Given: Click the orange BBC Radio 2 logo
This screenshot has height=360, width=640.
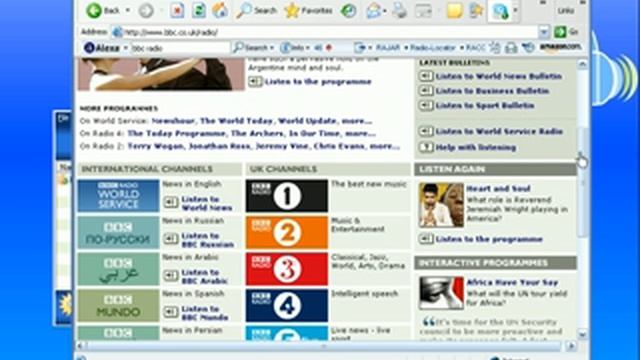Looking at the screenshot, I should pos(287,233).
